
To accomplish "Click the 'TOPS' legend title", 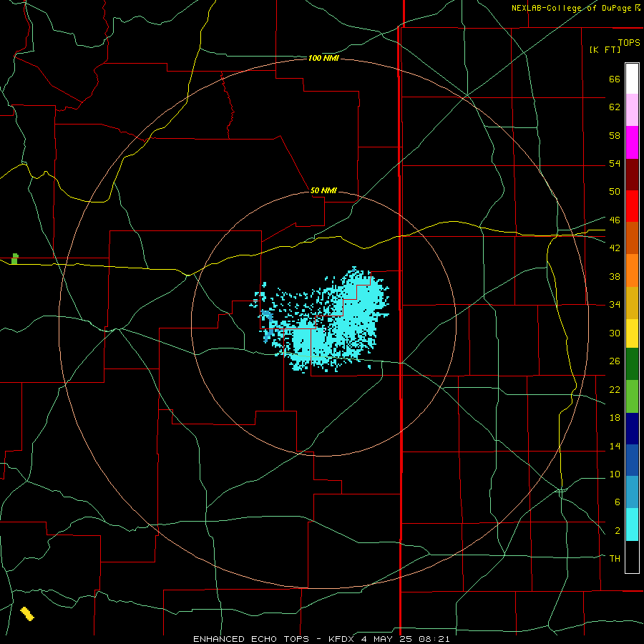I will pos(629,42).
